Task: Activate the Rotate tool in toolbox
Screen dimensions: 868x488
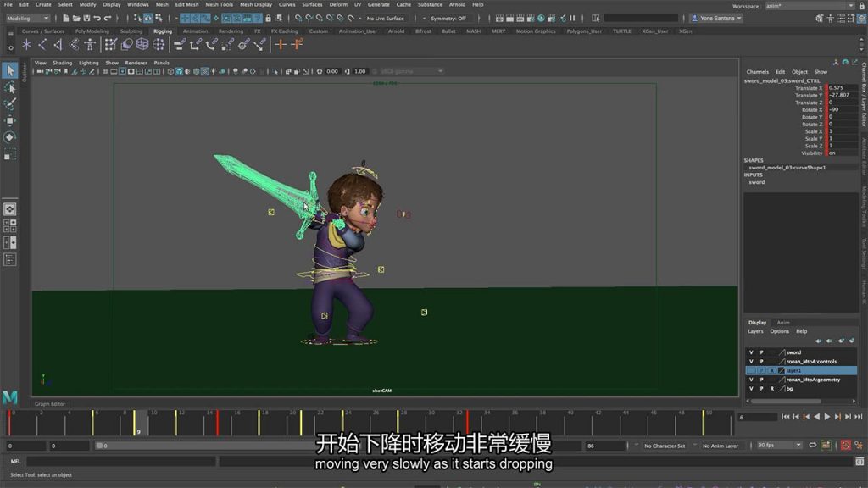Action: pos(10,137)
